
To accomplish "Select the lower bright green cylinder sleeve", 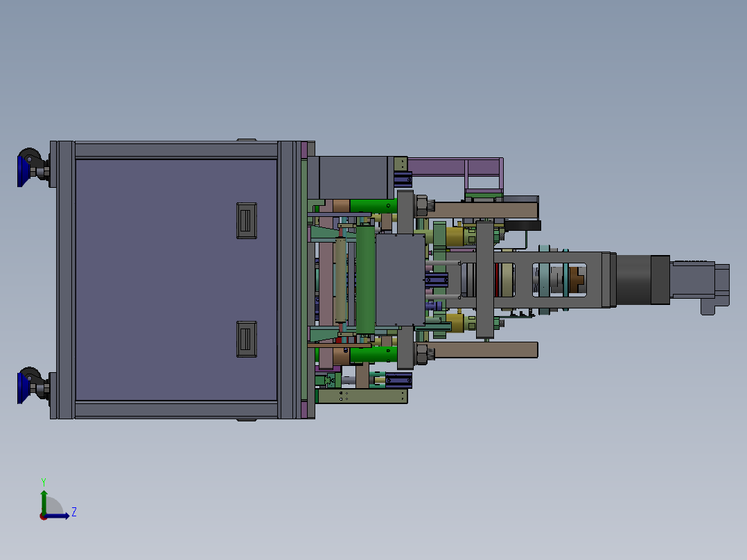I will point(373,355).
